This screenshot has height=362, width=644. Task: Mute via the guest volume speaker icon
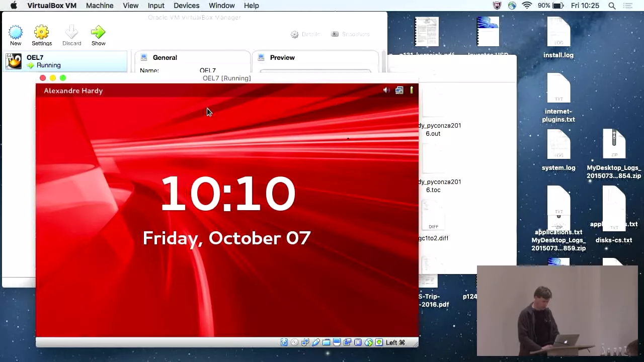pos(386,90)
